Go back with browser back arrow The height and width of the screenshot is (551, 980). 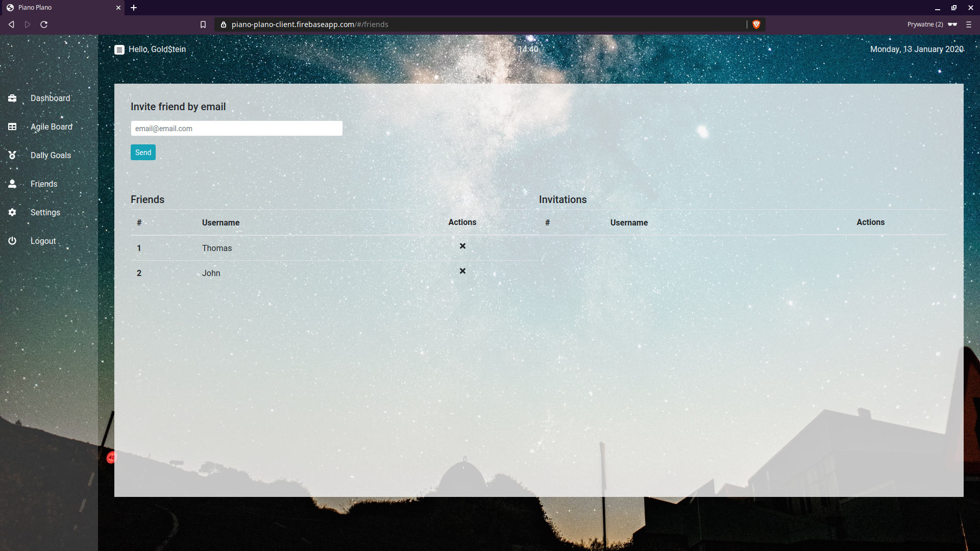tap(11, 24)
